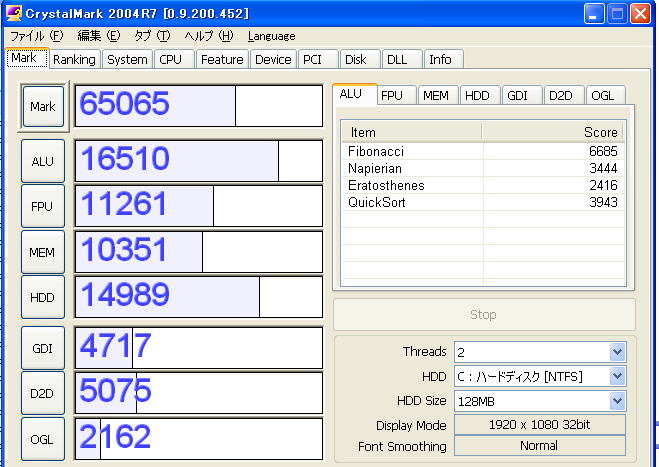Switch to the System tab
Image resolution: width=659 pixels, height=467 pixels.
coord(127,59)
